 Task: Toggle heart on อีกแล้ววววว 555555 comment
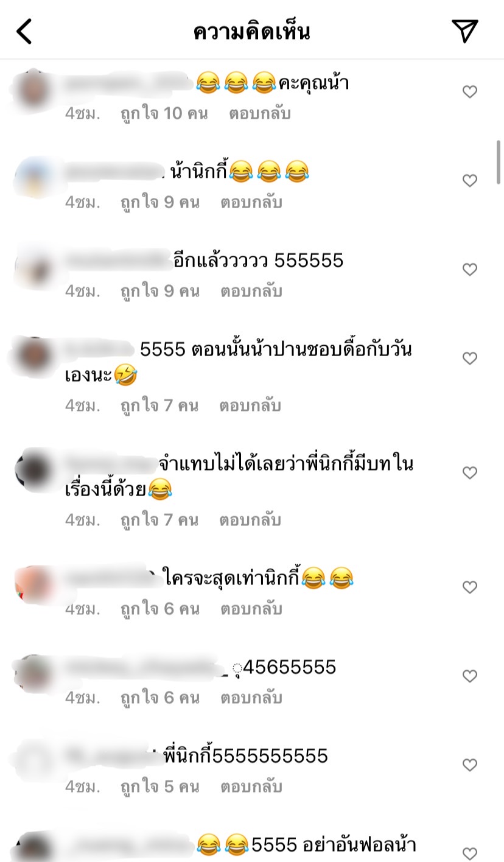[469, 270]
